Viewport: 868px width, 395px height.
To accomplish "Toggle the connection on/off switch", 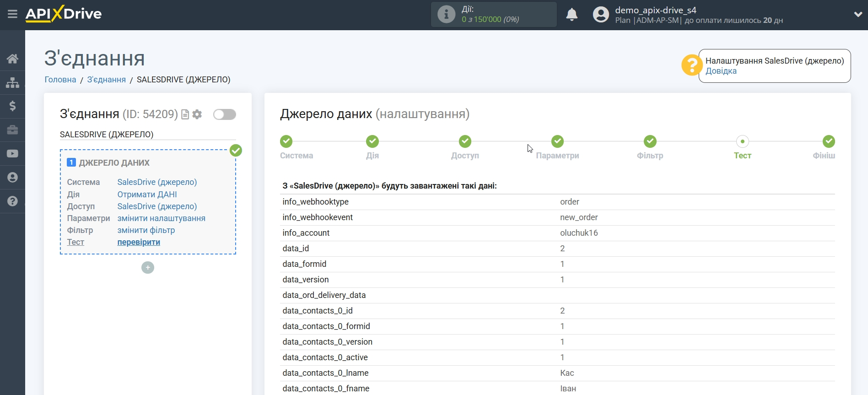I will click(225, 114).
